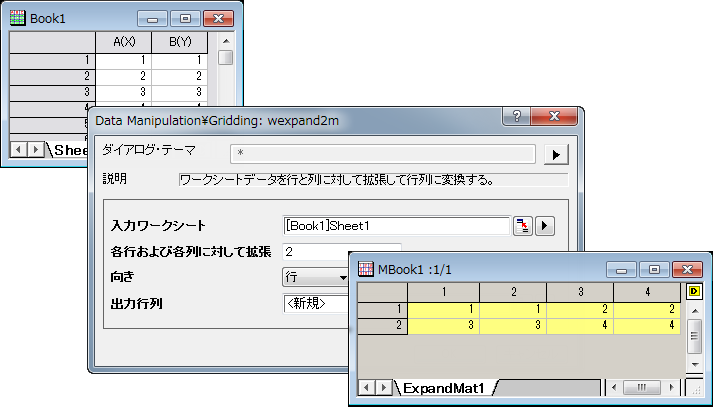Viewport: 713px width, 407px height.
Task: Click the select-all corner cell in Book1
Action: [x=52, y=42]
